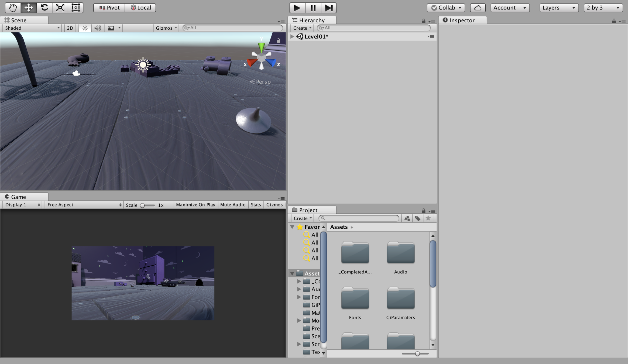
Task: Toggle 2D view mode
Action: 70,28
